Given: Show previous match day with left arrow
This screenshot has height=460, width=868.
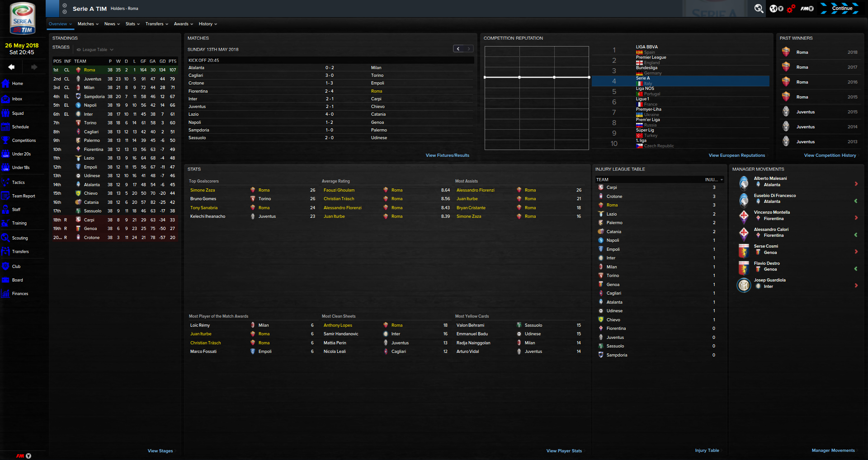Looking at the screenshot, I should click(458, 49).
